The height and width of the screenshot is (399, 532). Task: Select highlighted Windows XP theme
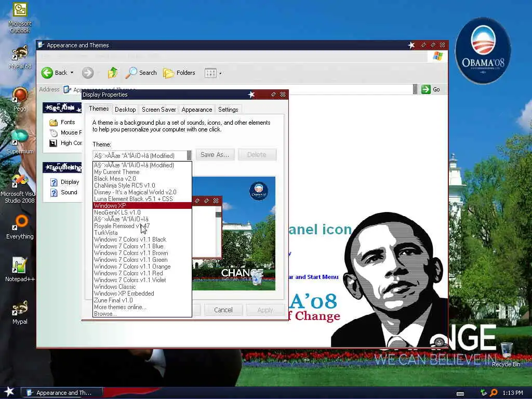142,206
